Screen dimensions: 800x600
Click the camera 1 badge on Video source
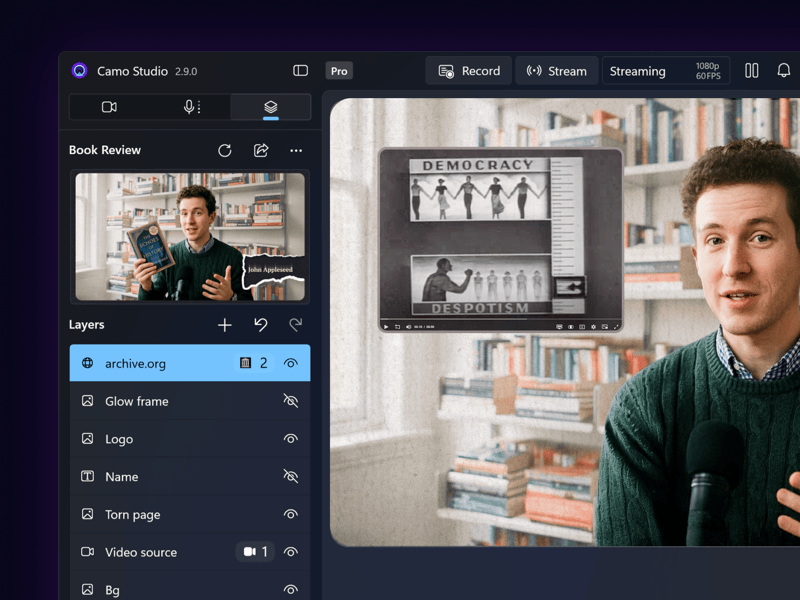255,552
